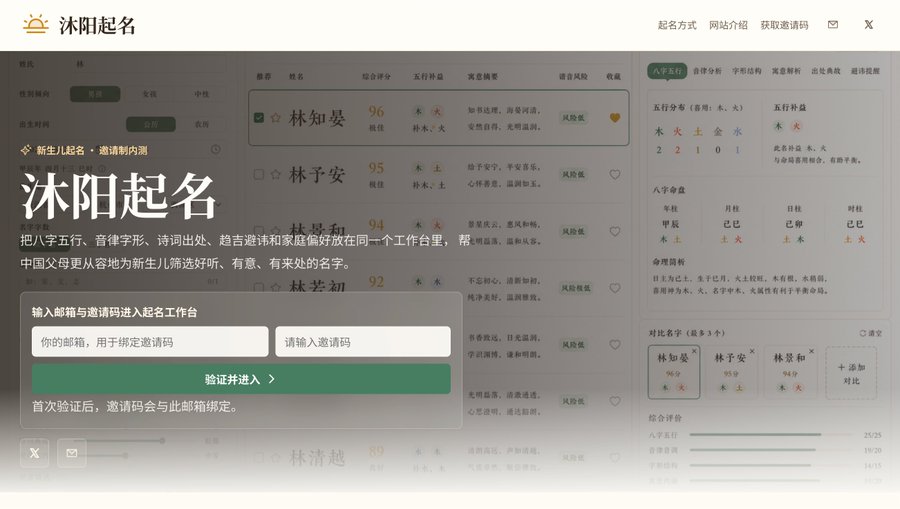Switch to the 音律分析 tab

click(707, 71)
